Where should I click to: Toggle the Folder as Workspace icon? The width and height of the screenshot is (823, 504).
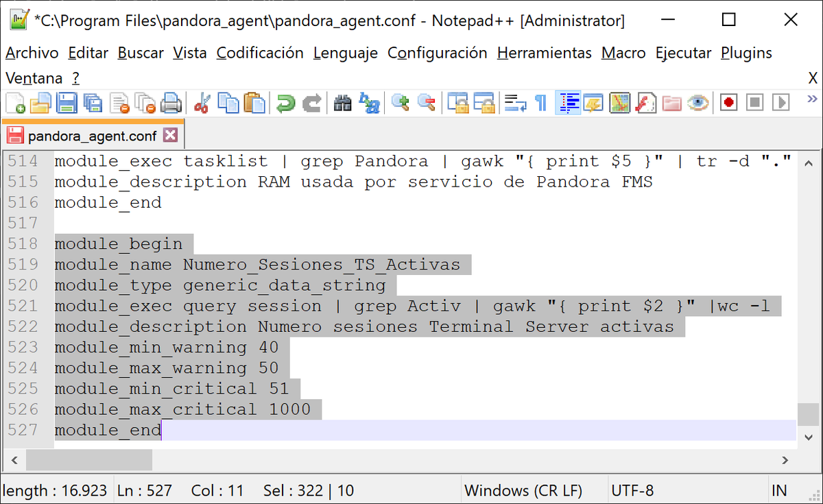[672, 103]
